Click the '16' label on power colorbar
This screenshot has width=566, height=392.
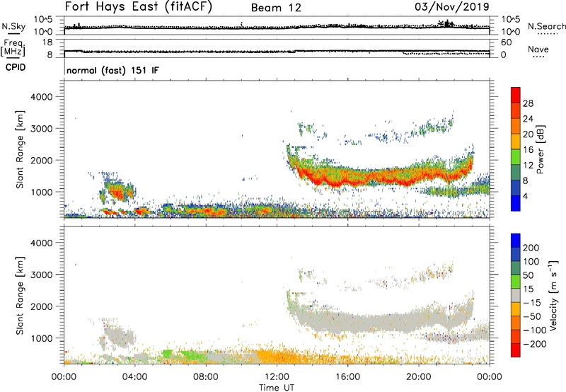point(528,149)
